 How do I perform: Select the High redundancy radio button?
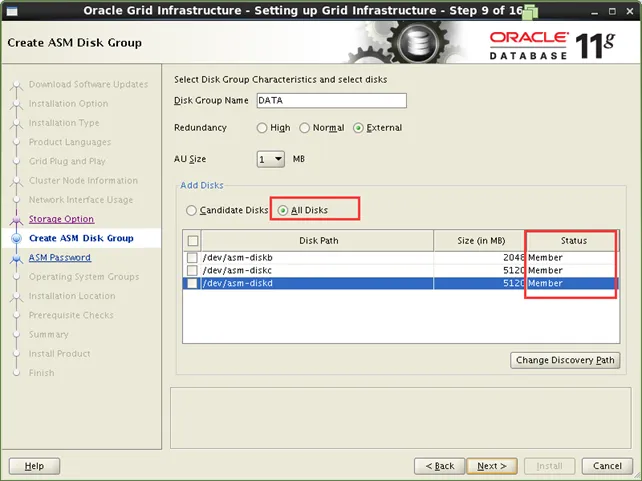pos(262,129)
